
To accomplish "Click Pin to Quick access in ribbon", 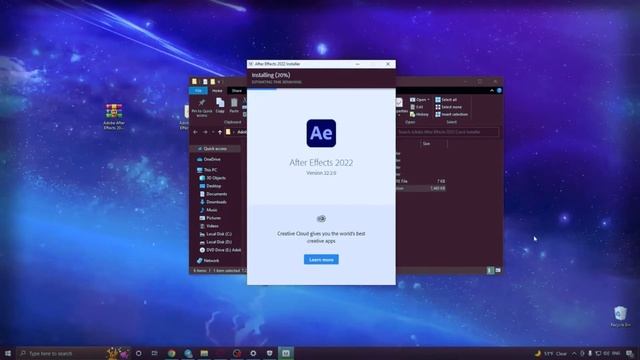I will pos(202,107).
